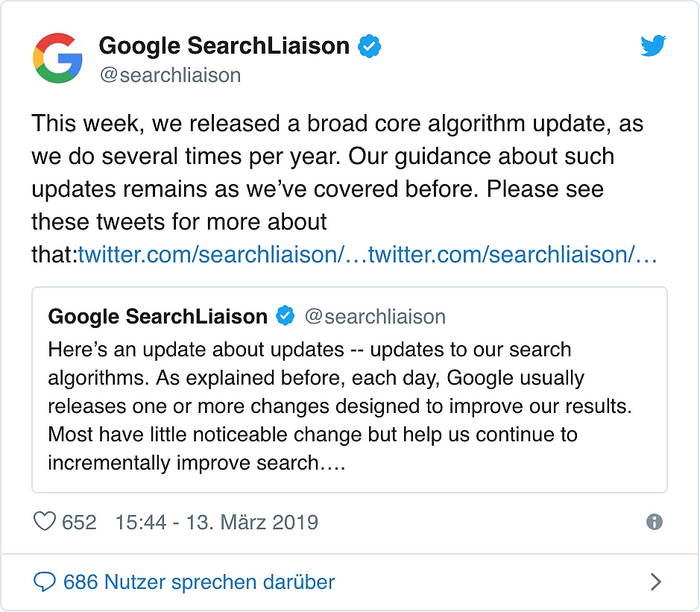
Task: Click the quoted tweet's Google SearchLiaison name
Action: click(157, 316)
